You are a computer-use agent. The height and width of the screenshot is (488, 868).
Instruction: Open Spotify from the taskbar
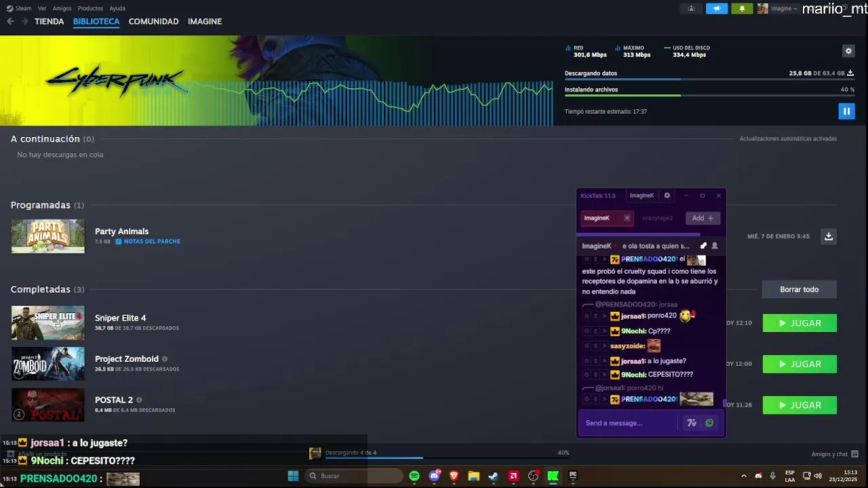[x=414, y=476]
